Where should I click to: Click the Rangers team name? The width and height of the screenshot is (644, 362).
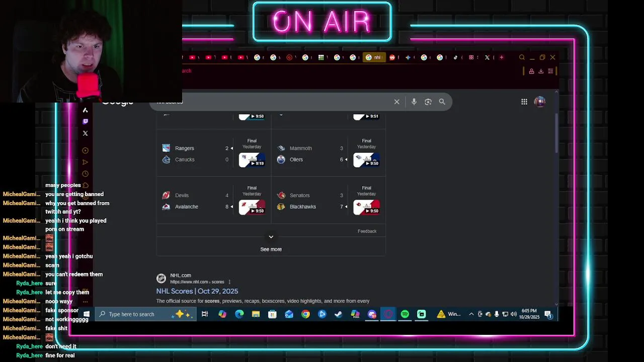pos(185,148)
